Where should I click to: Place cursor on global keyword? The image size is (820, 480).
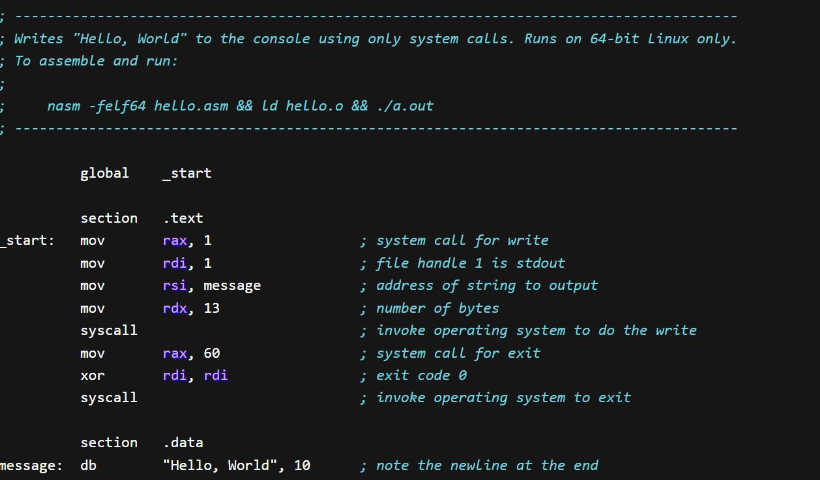(105, 174)
